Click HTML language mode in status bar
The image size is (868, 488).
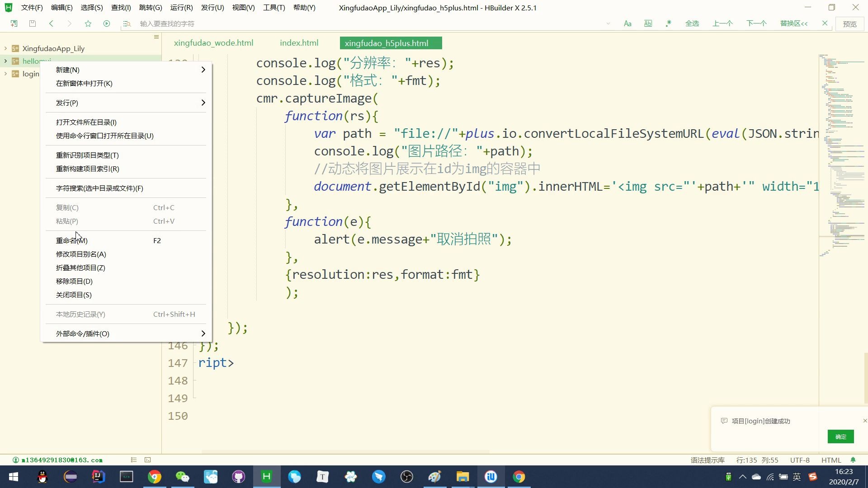click(x=831, y=460)
